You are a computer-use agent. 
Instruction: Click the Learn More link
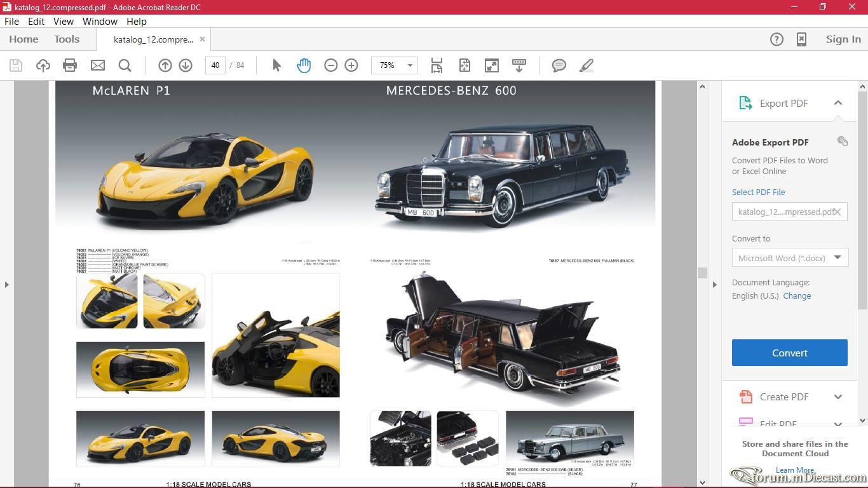point(794,470)
